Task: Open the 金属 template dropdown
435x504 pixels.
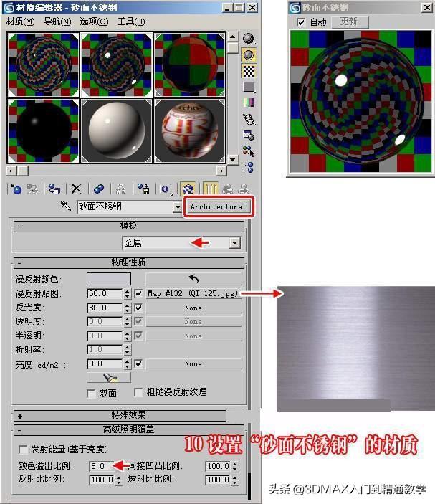Action: pyautogui.click(x=234, y=243)
